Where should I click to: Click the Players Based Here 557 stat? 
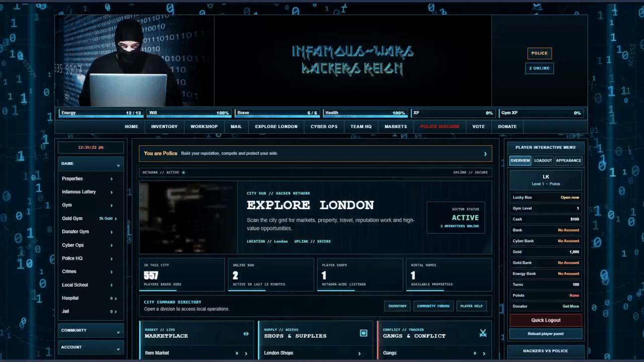[182, 275]
